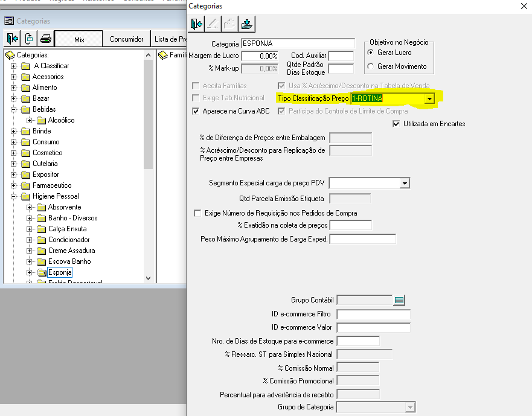The height and width of the screenshot is (416, 532).
Task: Select Creme Assadura subcategory in tree
Action: point(72,251)
